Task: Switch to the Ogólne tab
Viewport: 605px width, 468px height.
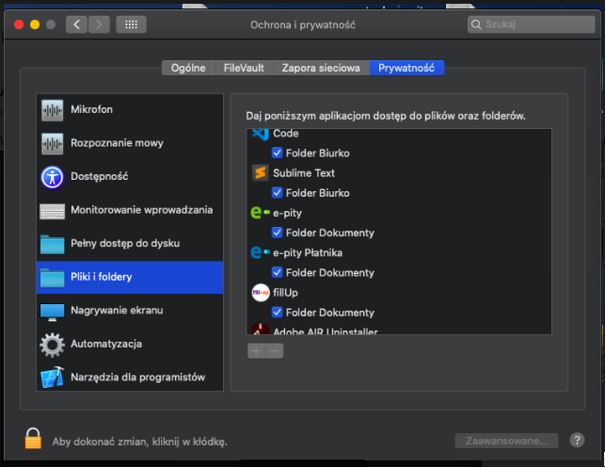Action: (x=188, y=68)
